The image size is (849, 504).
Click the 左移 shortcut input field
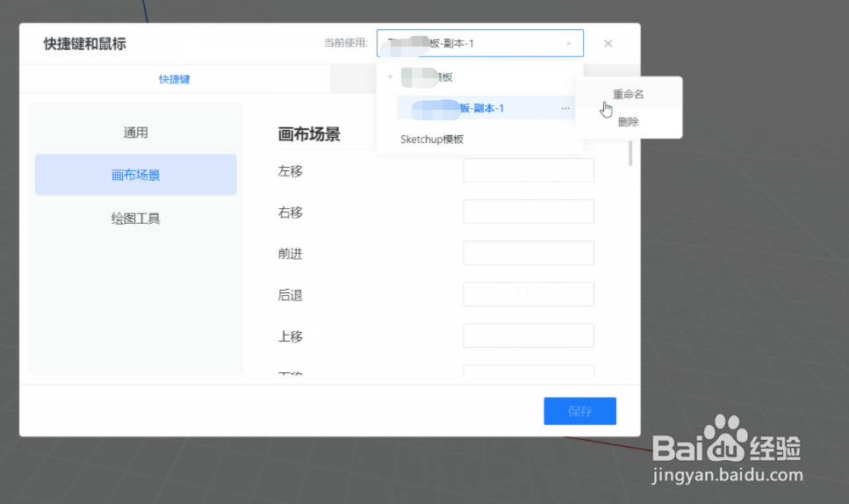(529, 170)
